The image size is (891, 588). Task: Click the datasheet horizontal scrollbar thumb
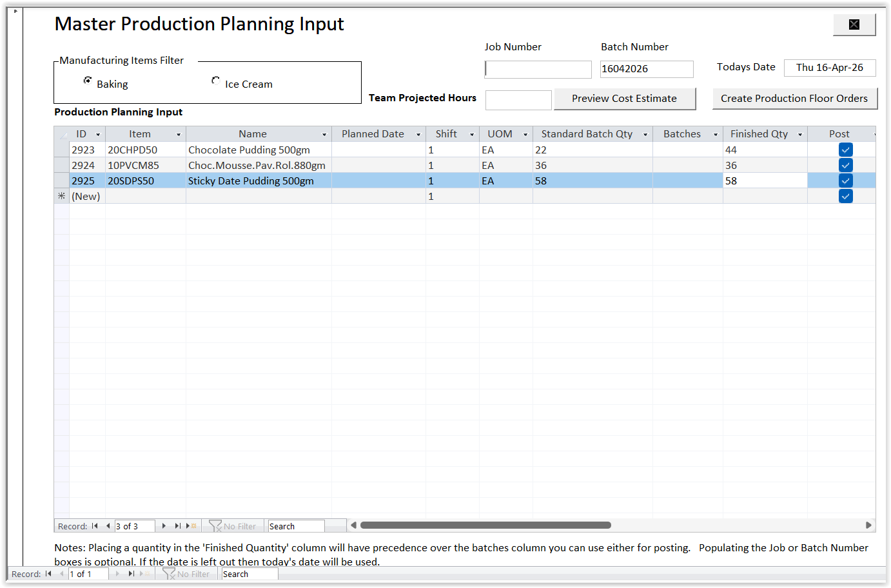pos(485,525)
